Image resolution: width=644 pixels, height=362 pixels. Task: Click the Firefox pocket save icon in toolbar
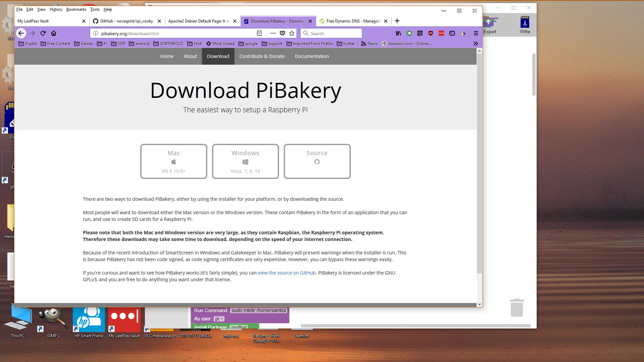click(x=282, y=33)
